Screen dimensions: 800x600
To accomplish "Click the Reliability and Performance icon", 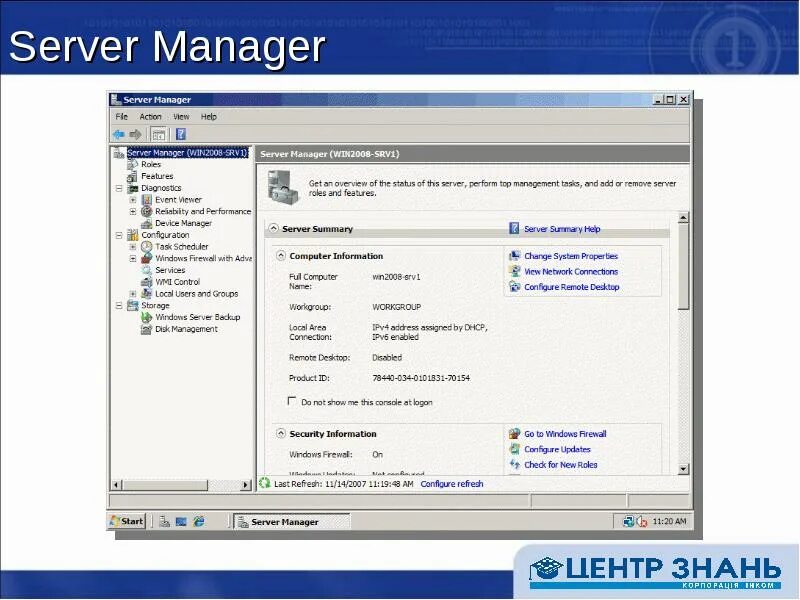I will click(146, 212).
